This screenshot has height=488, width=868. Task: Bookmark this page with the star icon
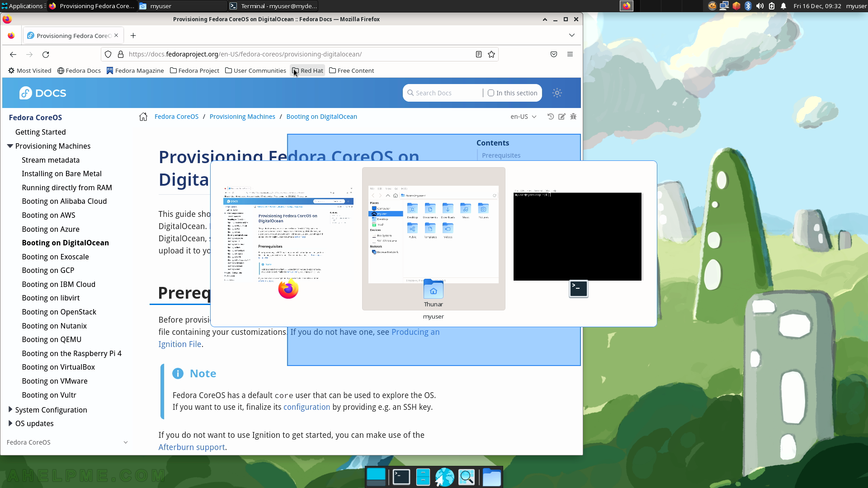[x=491, y=54]
